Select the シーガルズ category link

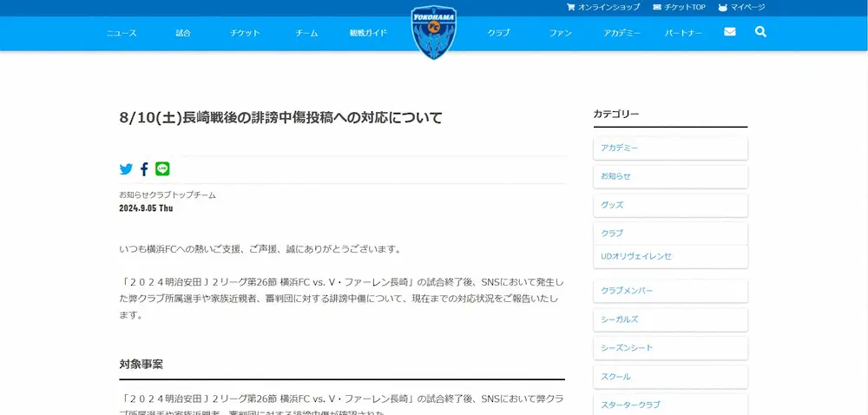point(670,319)
